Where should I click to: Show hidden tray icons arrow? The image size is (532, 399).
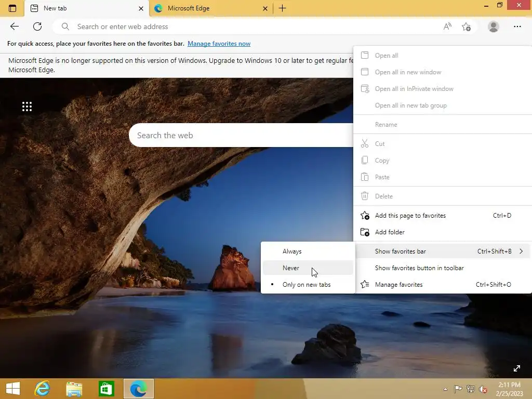coord(445,389)
